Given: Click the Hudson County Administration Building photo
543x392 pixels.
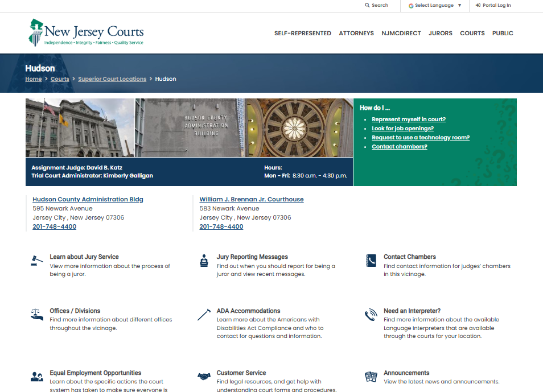Looking at the screenshot, I should (190, 127).
